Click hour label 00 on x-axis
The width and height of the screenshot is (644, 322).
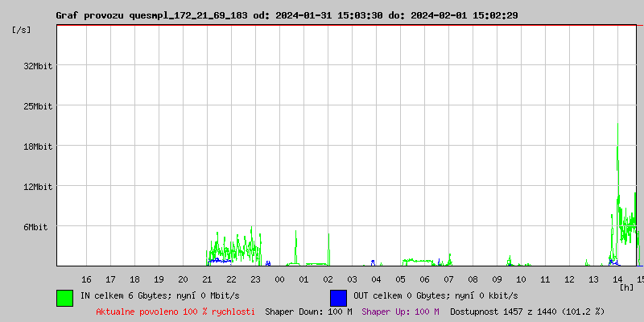279,279
